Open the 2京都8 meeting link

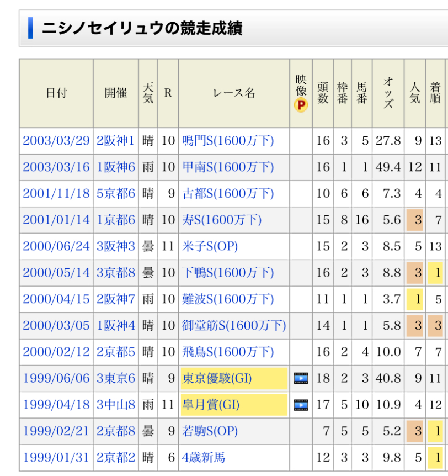(x=115, y=431)
